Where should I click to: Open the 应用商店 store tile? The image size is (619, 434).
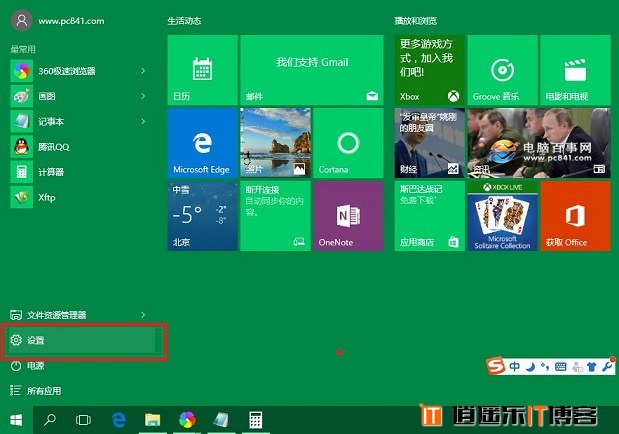pyautogui.click(x=430, y=216)
